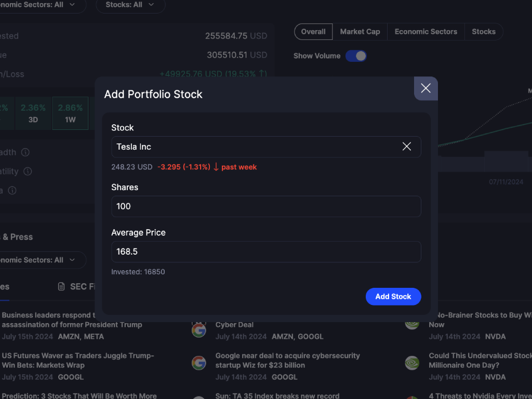The width and height of the screenshot is (532, 399).
Task: Select the 1W performance period
Action: click(x=70, y=113)
